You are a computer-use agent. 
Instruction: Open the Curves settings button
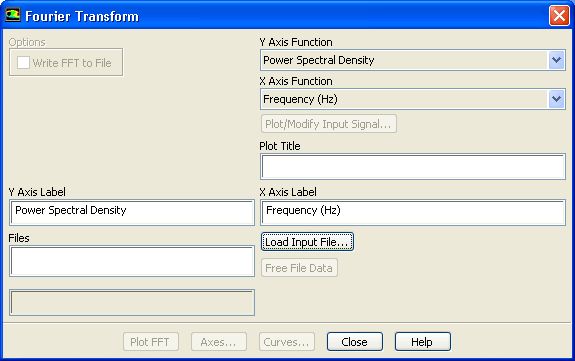[287, 342]
